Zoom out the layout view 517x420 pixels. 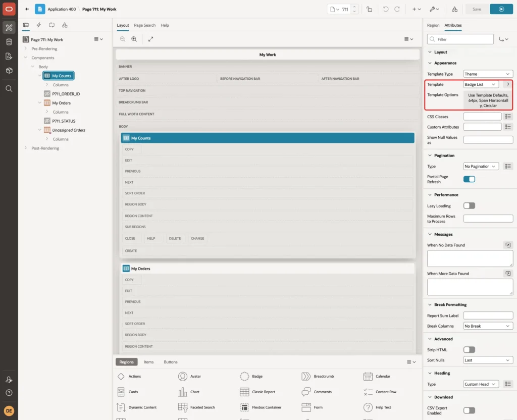[123, 39]
